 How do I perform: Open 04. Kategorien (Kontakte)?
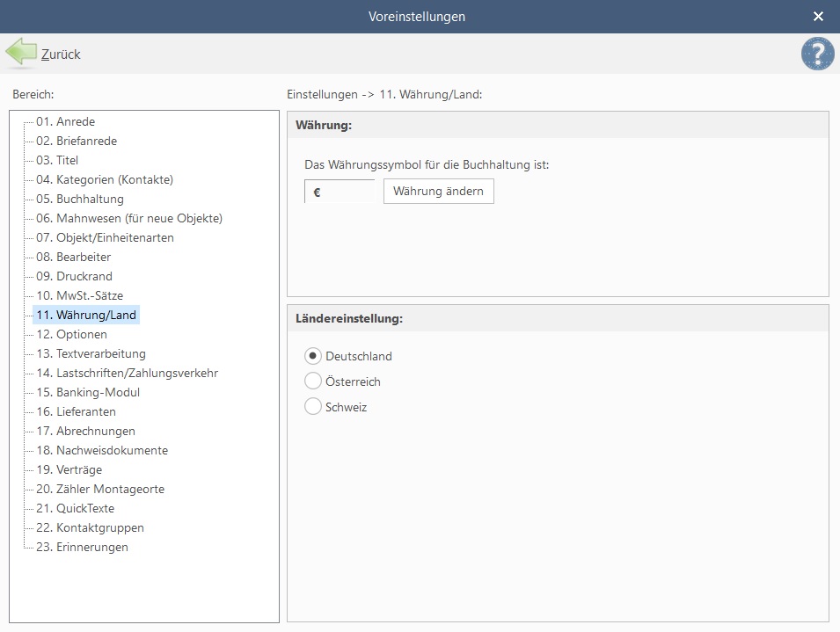[x=105, y=179]
